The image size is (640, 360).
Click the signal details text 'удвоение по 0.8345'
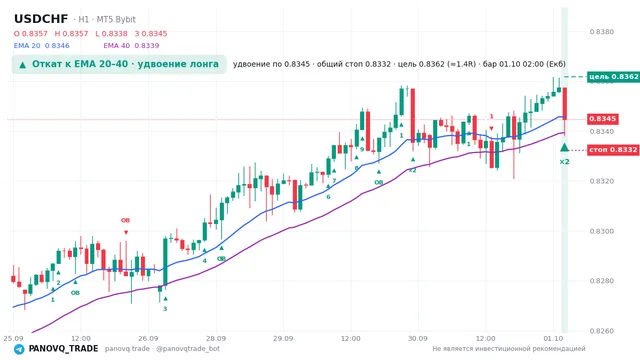point(271,64)
